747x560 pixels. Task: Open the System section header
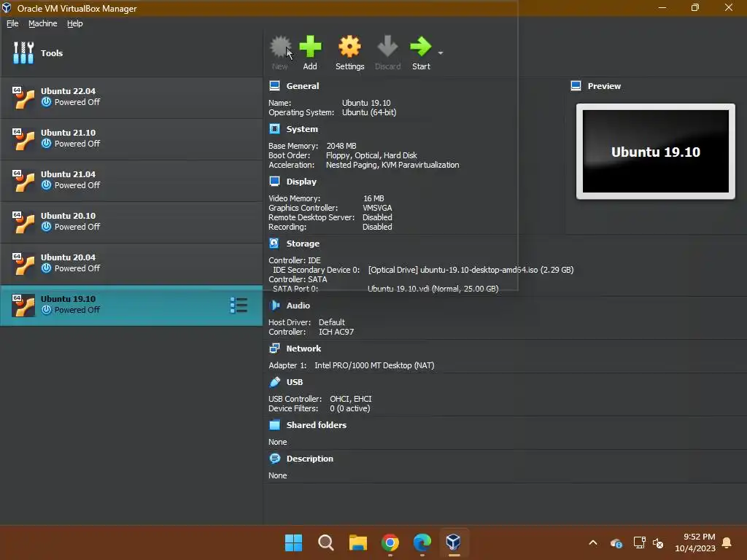[302, 129]
